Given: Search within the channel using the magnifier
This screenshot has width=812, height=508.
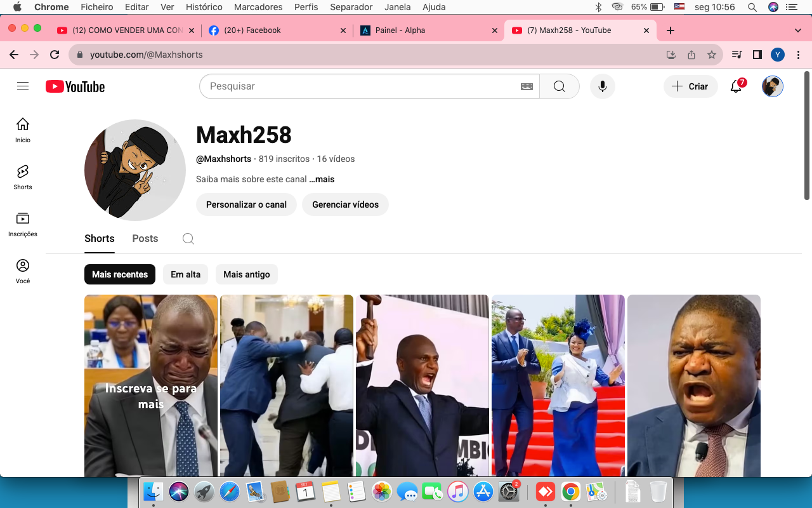Looking at the screenshot, I should [188, 239].
